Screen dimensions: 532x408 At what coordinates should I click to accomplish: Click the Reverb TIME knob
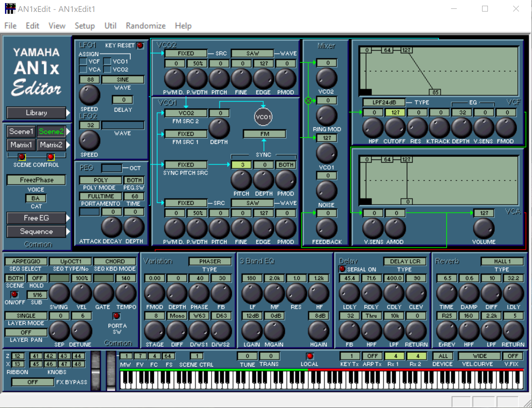446,294
